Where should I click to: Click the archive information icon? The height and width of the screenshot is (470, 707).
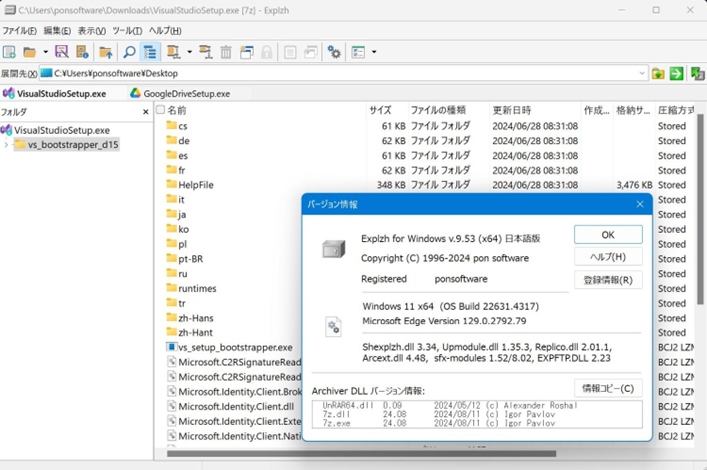coord(82,52)
